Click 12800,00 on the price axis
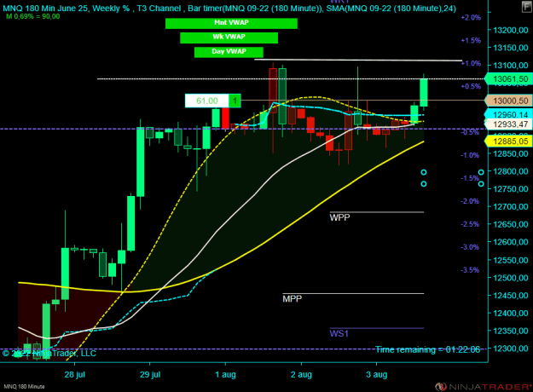533x392 pixels. point(511,171)
